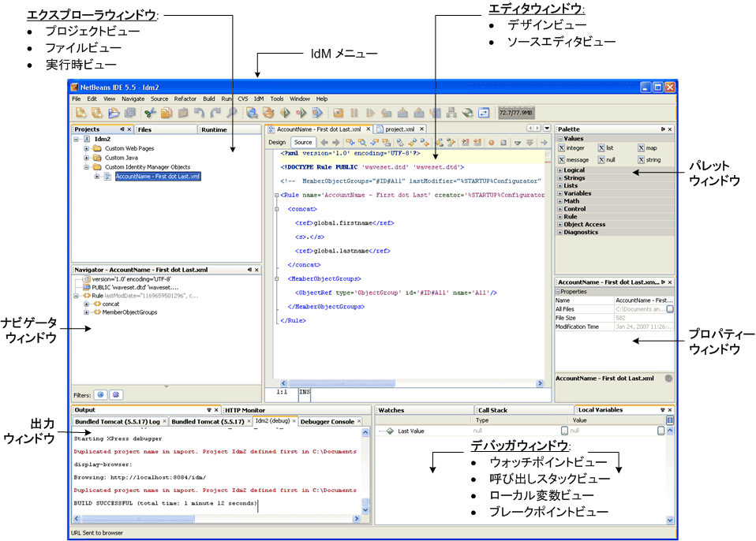This screenshot has width=756, height=541.
Task: Click the string item in Palette Values
Action: [x=649, y=159]
